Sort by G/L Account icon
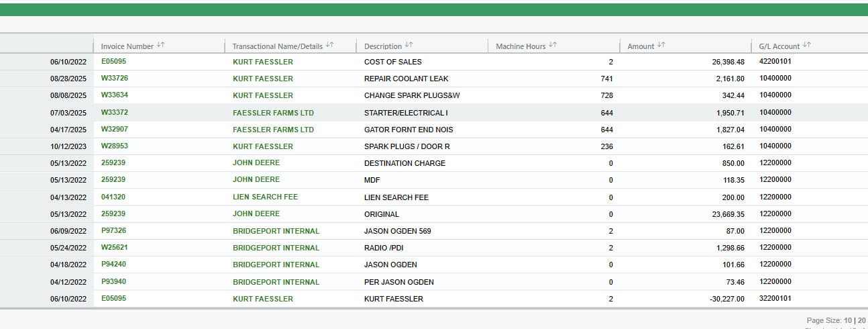The image size is (868, 329). coord(806,46)
